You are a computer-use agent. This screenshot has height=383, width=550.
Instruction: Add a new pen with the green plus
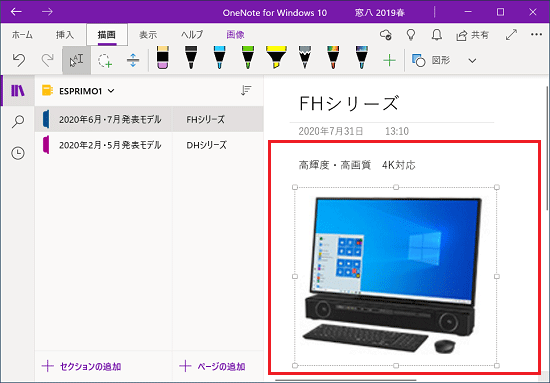[389, 61]
